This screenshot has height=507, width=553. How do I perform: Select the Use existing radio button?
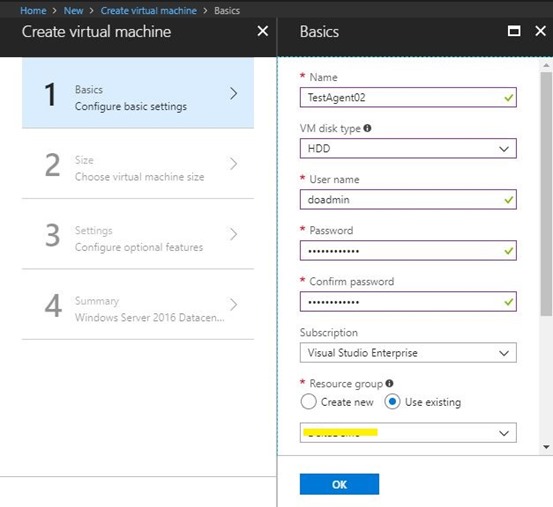pos(392,402)
